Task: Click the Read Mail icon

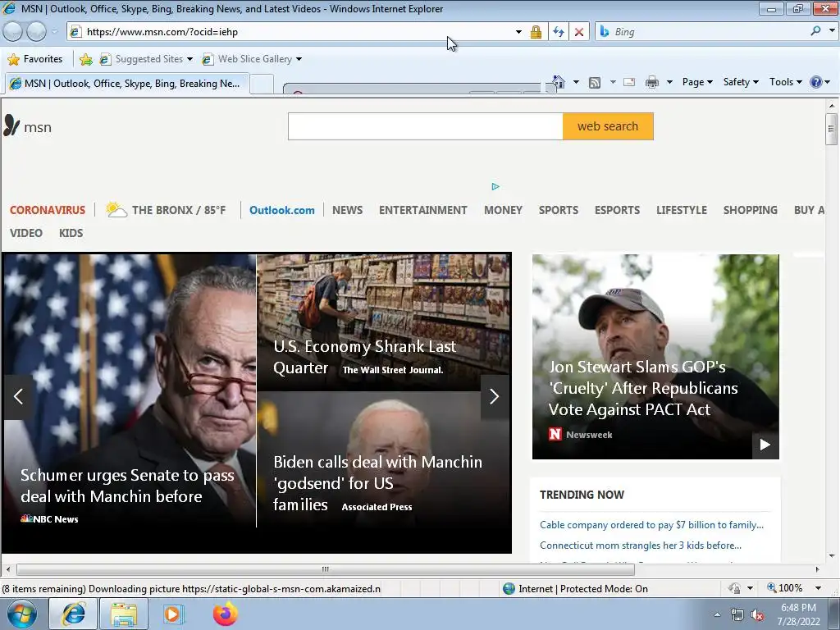Action: click(629, 82)
